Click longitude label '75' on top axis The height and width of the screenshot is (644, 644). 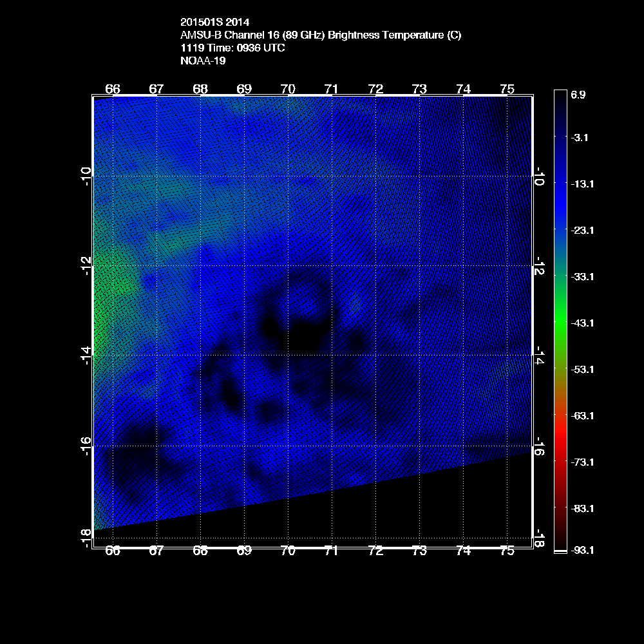point(507,89)
